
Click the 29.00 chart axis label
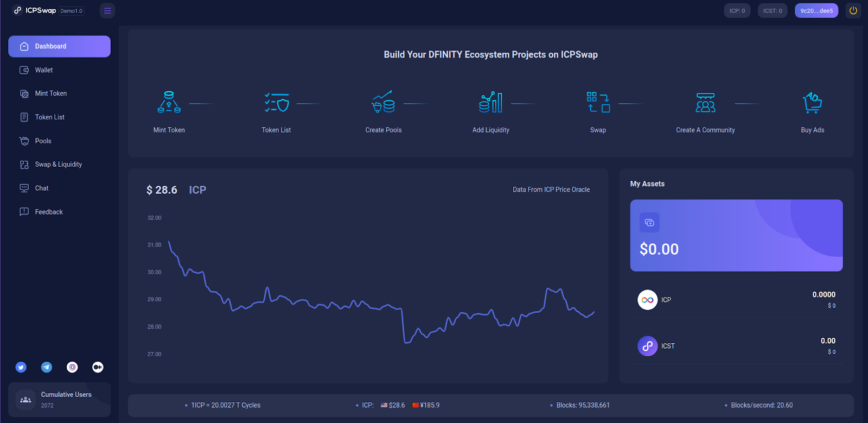[x=155, y=300]
